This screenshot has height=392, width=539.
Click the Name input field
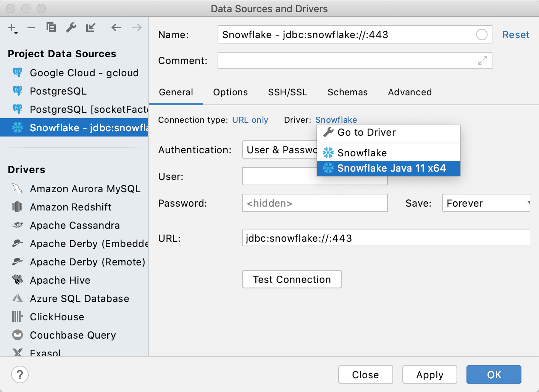355,35
